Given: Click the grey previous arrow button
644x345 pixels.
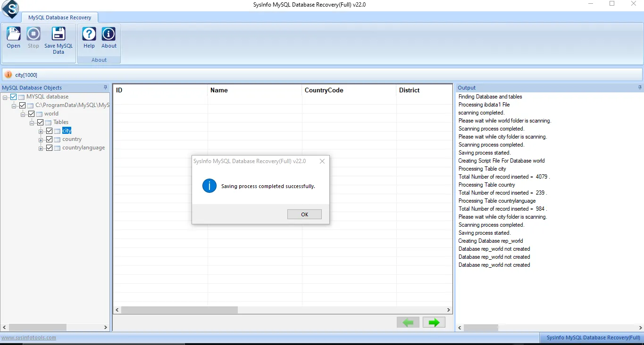Looking at the screenshot, I should 408,322.
